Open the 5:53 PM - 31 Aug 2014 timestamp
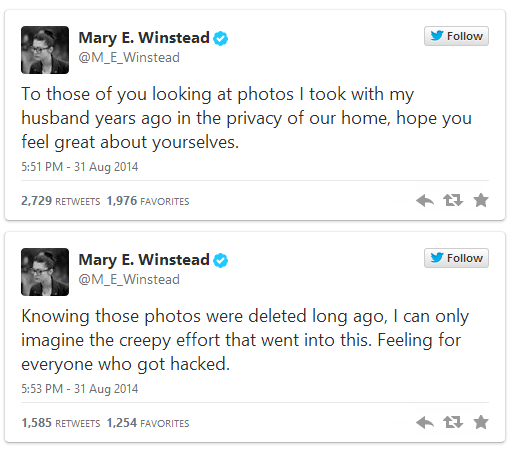This screenshot has width=514, height=450. click(80, 389)
